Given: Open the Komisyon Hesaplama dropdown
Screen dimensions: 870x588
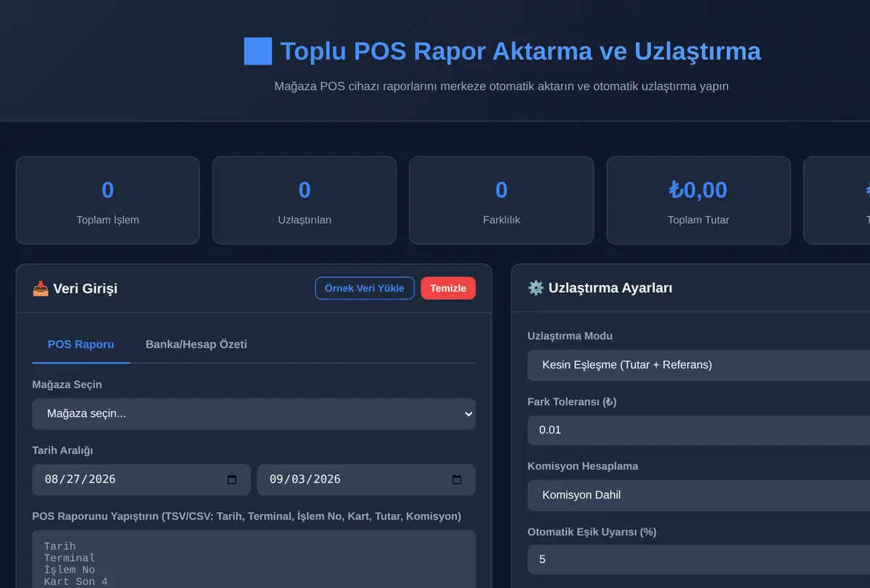Looking at the screenshot, I should click(699, 495).
